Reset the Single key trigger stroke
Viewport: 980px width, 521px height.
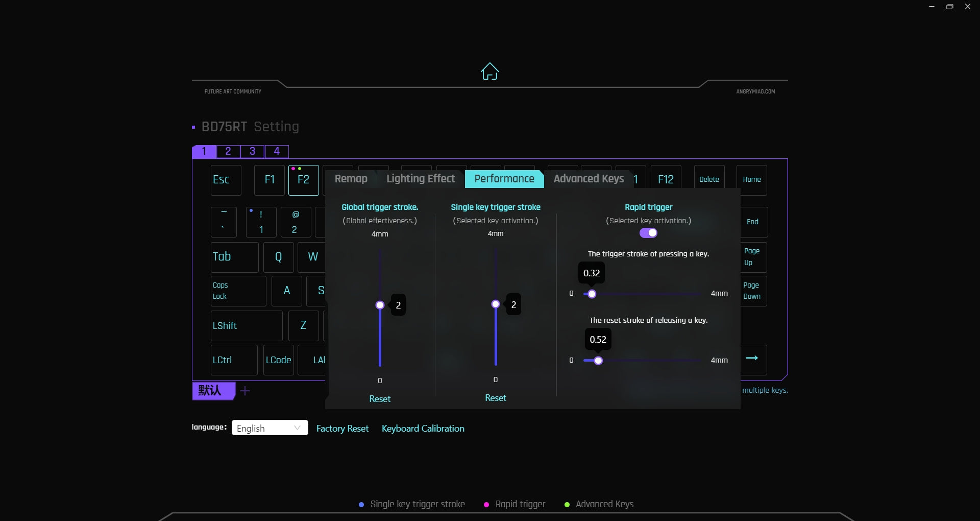click(495, 398)
